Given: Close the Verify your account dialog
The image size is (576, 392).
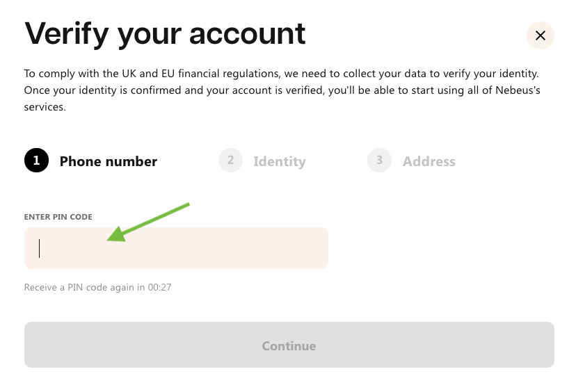Looking at the screenshot, I should click(x=540, y=35).
